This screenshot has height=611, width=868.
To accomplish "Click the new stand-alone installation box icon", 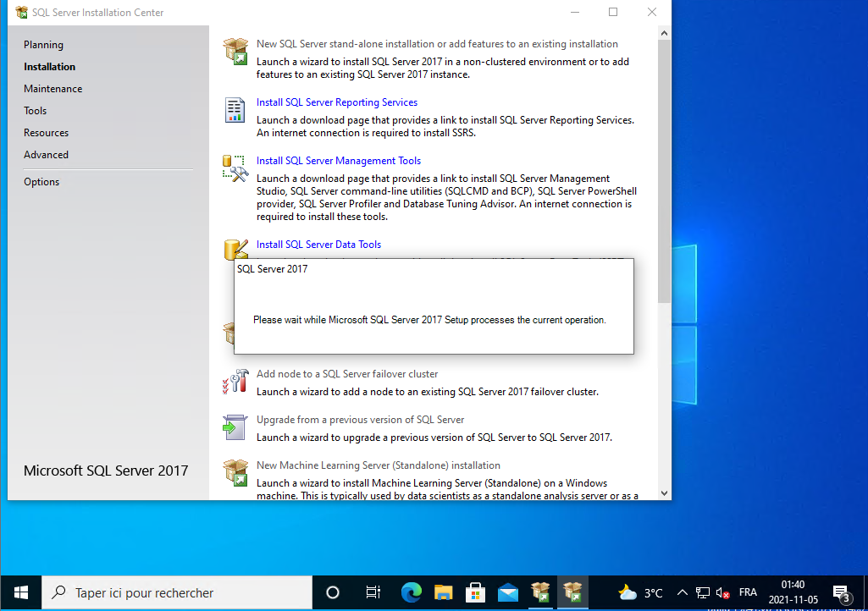I will tap(235, 52).
